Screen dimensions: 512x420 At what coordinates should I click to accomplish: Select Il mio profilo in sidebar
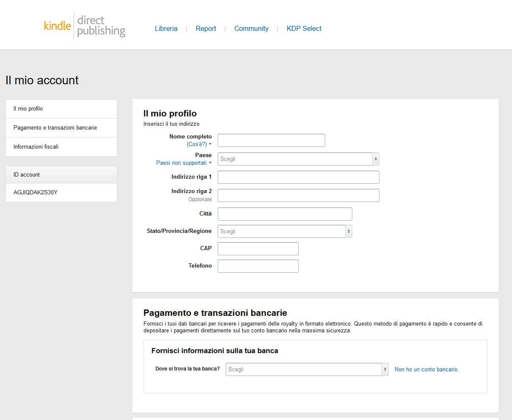pyautogui.click(x=28, y=109)
